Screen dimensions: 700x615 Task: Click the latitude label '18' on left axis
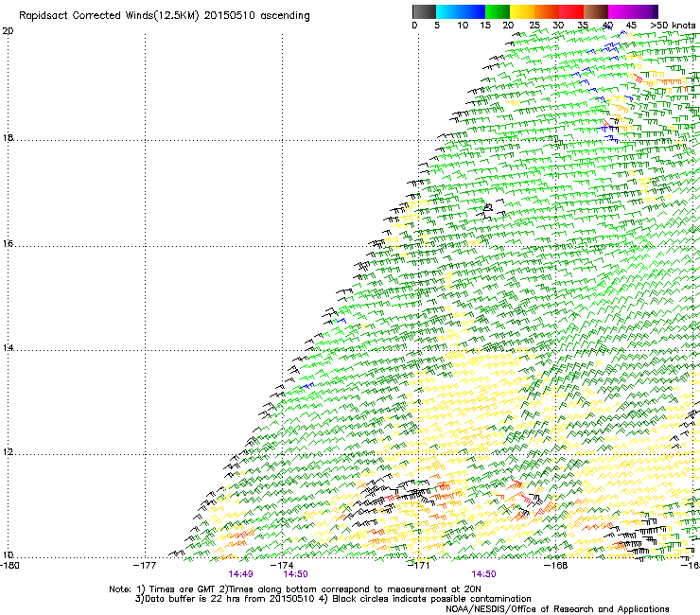click(x=8, y=137)
